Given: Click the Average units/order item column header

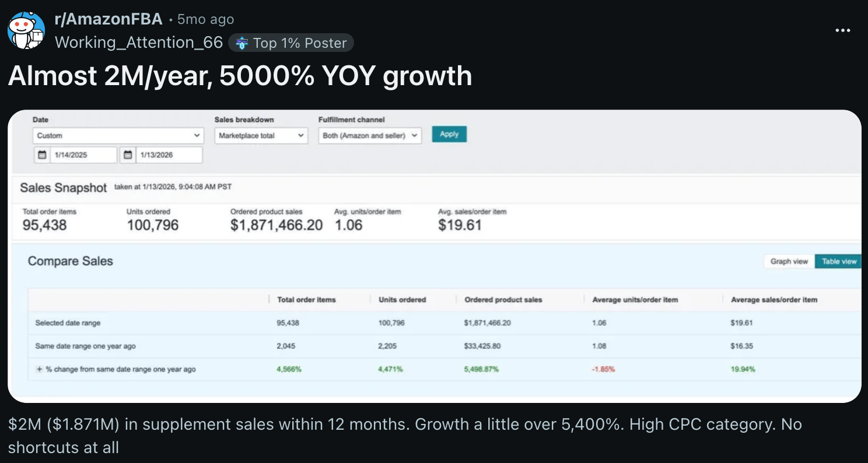Looking at the screenshot, I should [x=635, y=300].
